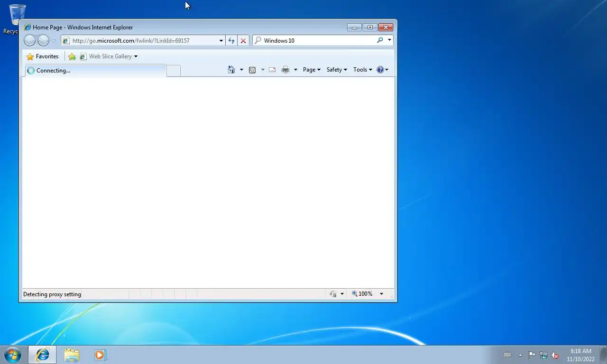Click the Print icon
Viewport: 607px width, 364px height.
[285, 70]
